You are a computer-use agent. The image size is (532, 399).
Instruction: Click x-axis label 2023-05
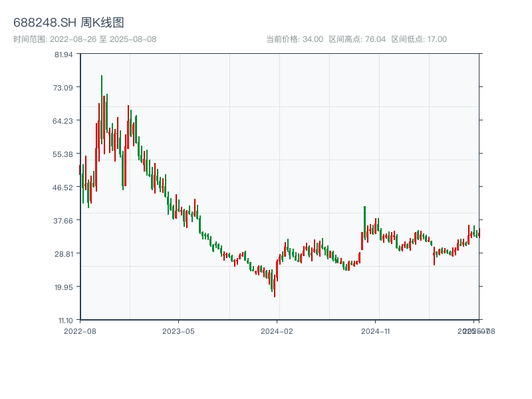click(178, 331)
